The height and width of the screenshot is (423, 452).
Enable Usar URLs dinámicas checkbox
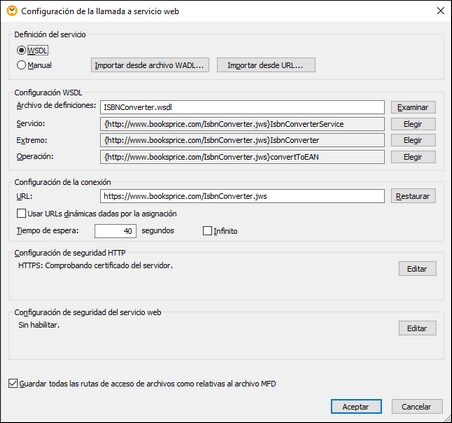(x=21, y=213)
